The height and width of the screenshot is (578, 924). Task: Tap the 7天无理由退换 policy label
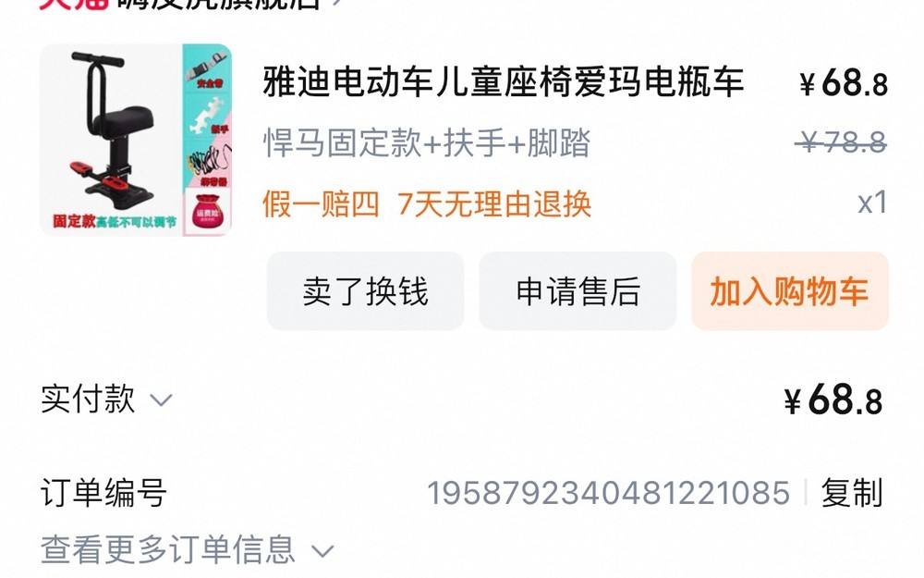(x=494, y=204)
